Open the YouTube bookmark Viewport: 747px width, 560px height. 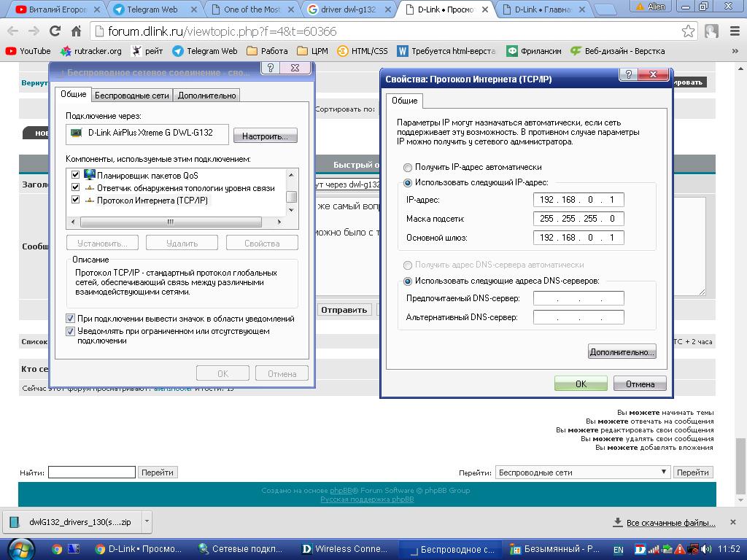coord(28,51)
